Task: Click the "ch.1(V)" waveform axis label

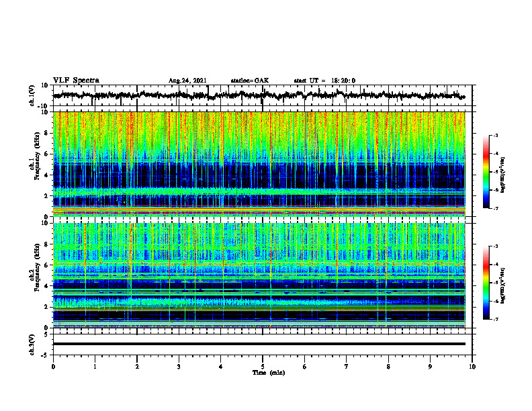Action: pyautogui.click(x=32, y=95)
